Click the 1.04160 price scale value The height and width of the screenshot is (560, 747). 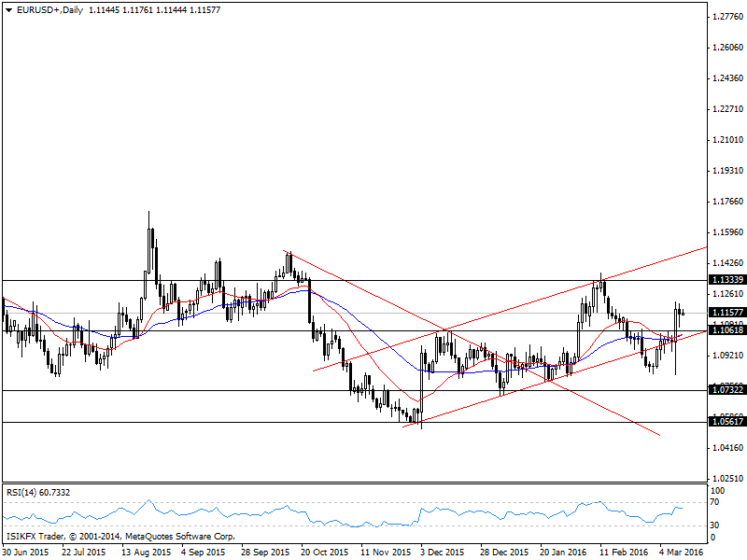coord(727,448)
